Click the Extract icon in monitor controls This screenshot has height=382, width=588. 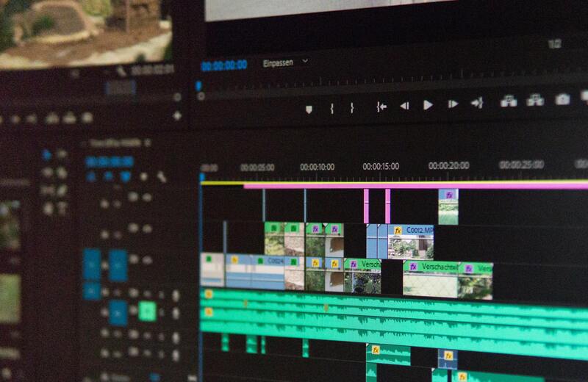(535, 101)
